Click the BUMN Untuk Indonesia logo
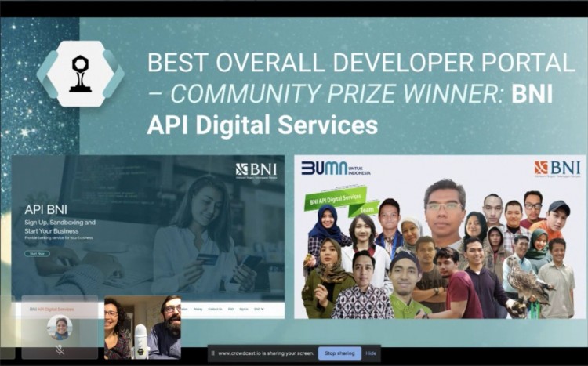The width and height of the screenshot is (588, 366). [336, 169]
